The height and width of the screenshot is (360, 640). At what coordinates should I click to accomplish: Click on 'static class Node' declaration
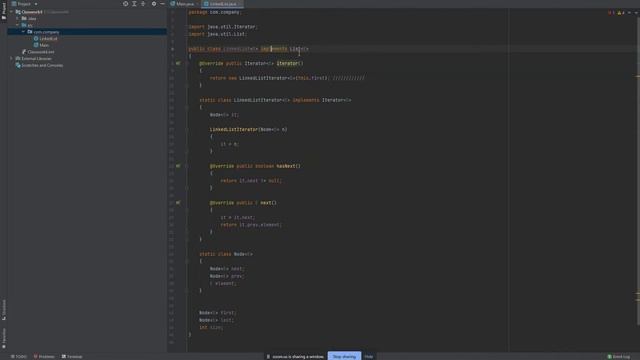[x=226, y=254]
